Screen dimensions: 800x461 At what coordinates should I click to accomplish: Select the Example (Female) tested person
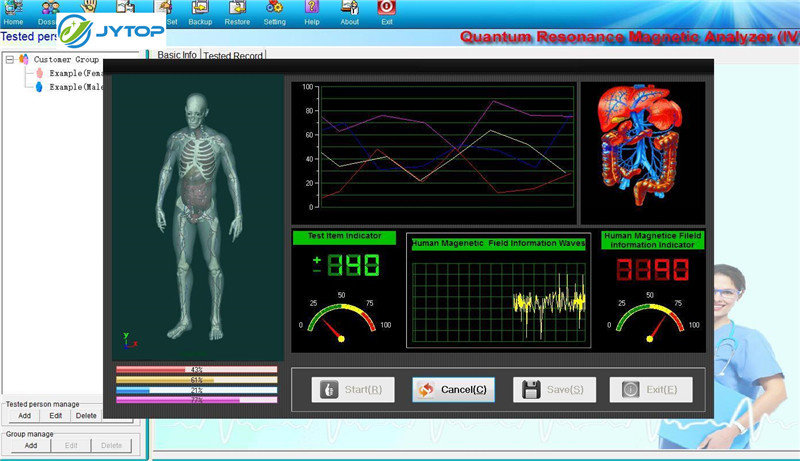(76, 73)
